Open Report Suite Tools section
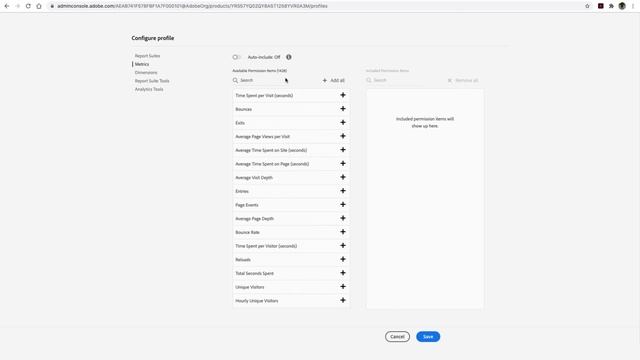Image resolution: width=640 pixels, height=360 pixels. point(152,81)
